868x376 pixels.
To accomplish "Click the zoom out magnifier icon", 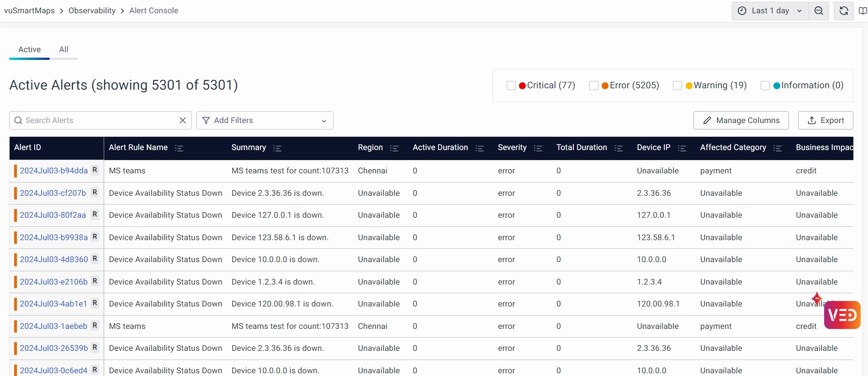I will pyautogui.click(x=819, y=11).
